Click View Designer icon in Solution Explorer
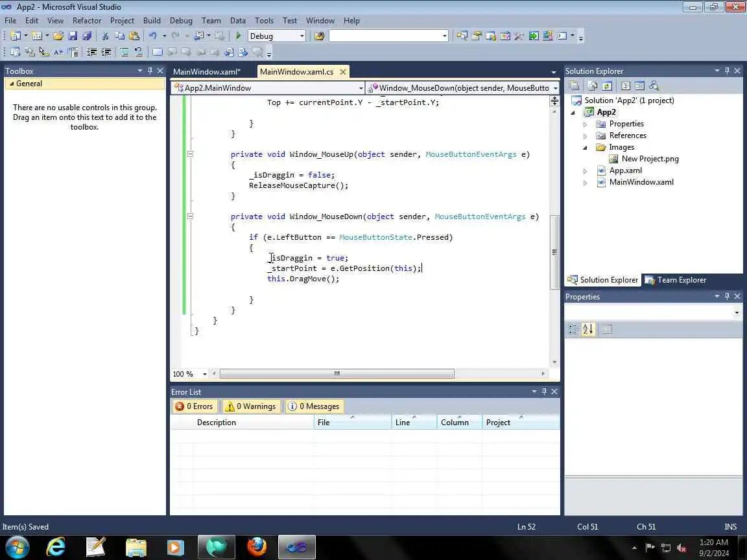The image size is (747, 560). (639, 86)
